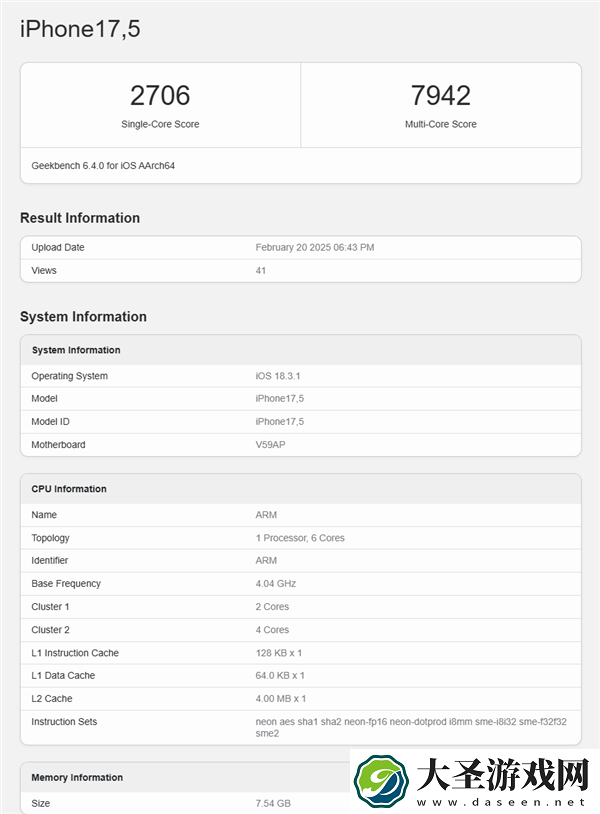The image size is (600, 814).
Task: Click the L1 Data Cache label
Action: click(63, 675)
